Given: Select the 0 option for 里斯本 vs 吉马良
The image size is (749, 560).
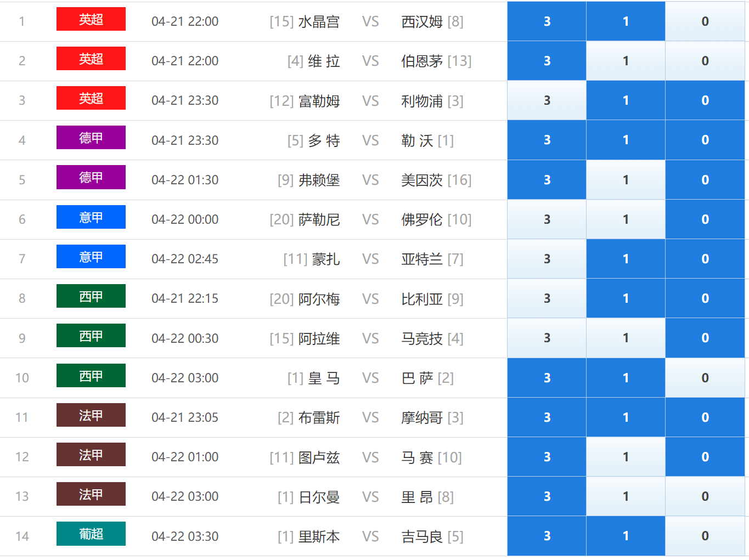Looking at the screenshot, I should click(705, 536).
